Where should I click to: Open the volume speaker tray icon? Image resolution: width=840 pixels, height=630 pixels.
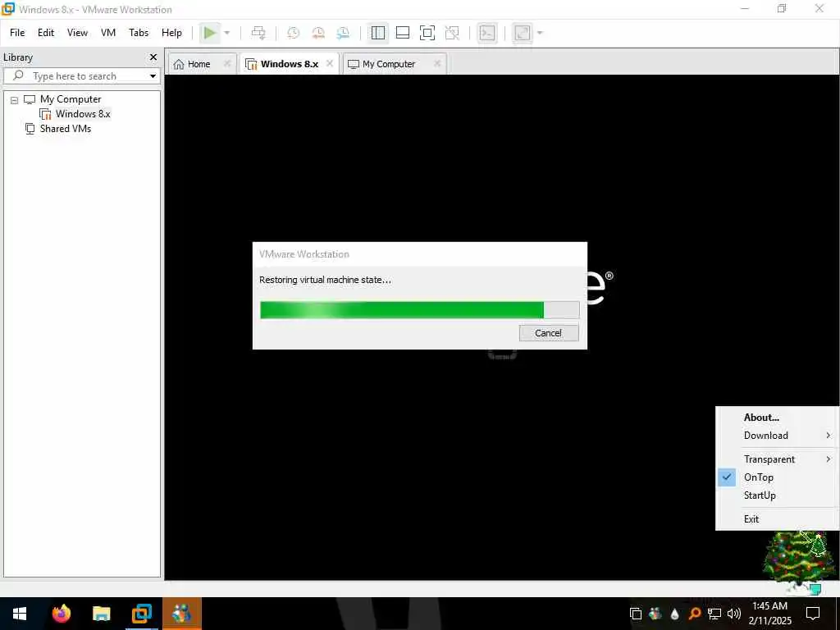point(734,614)
